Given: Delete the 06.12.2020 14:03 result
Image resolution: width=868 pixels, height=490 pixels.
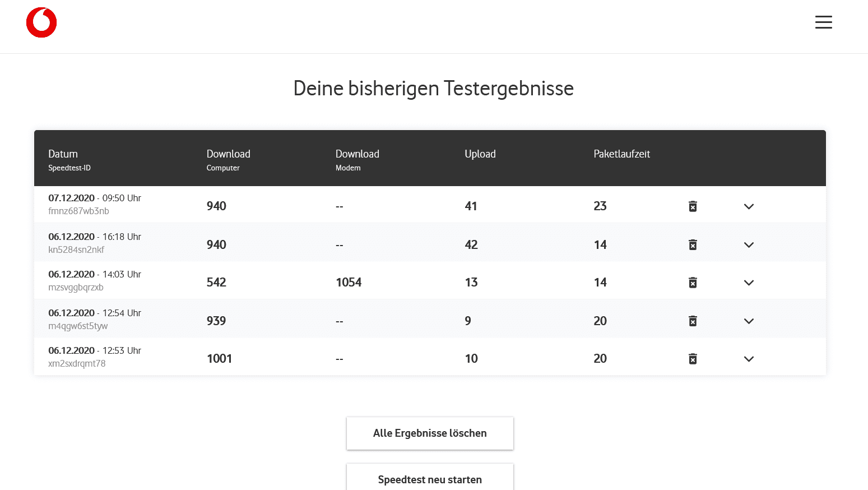Looking at the screenshot, I should coord(693,283).
